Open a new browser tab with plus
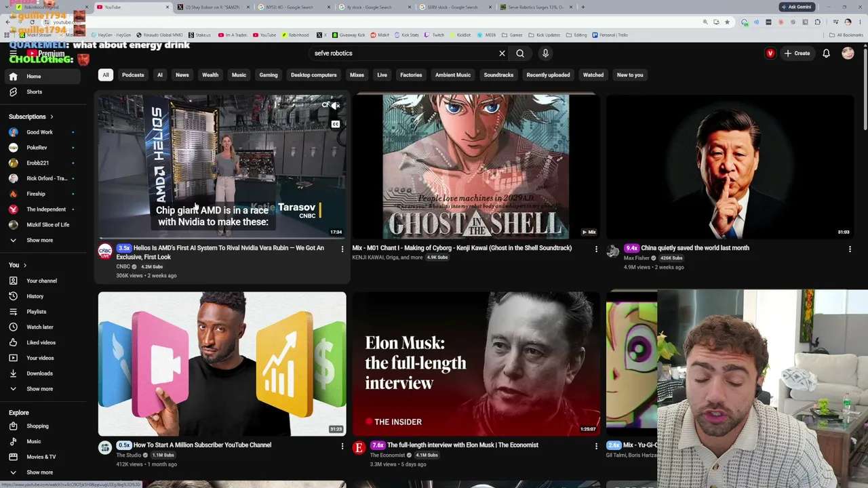This screenshot has width=868, height=488. pyautogui.click(x=583, y=7)
